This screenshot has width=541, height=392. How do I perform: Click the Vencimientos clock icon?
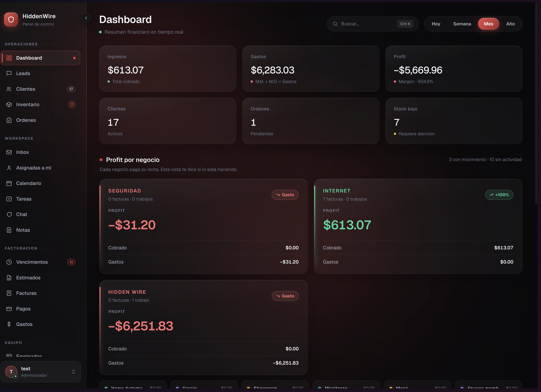9,262
